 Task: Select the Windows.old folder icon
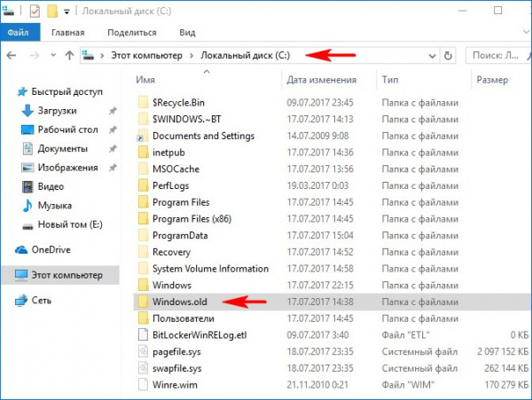(143, 302)
